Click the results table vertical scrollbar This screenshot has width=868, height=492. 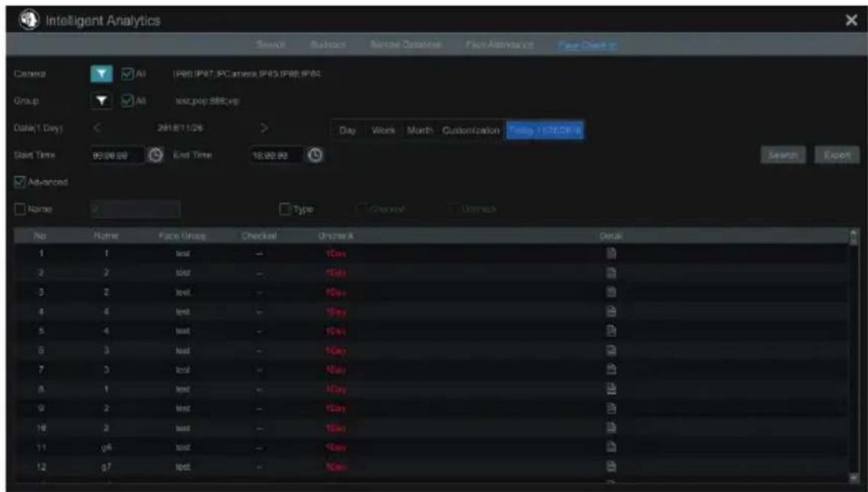853,357
